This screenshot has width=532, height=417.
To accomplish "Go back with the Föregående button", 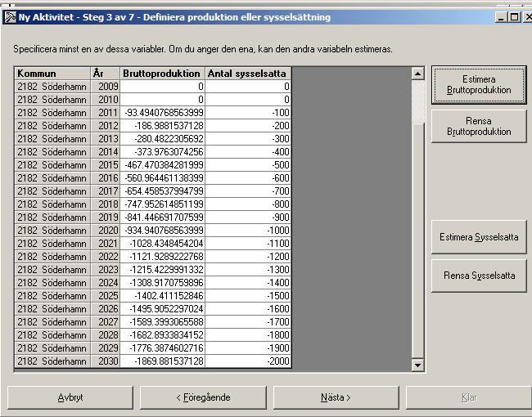I will pos(203,397).
